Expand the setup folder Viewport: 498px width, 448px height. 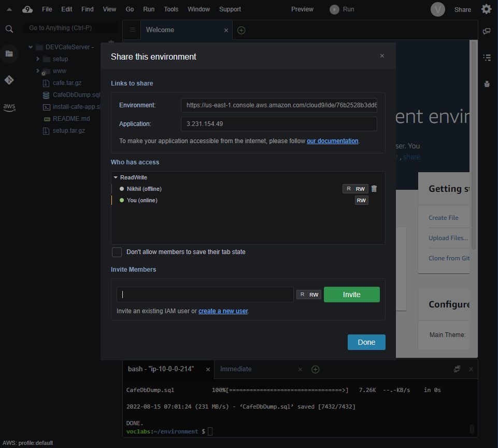tap(38, 59)
